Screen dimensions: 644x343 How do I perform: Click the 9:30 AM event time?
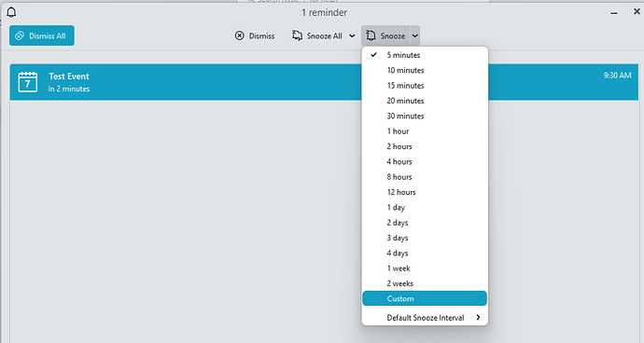point(617,75)
